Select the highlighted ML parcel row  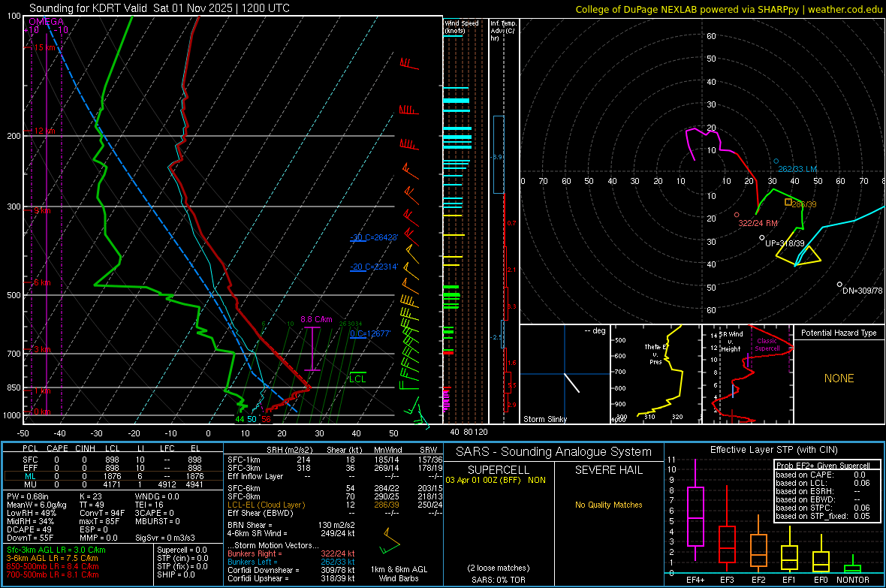tap(113, 476)
